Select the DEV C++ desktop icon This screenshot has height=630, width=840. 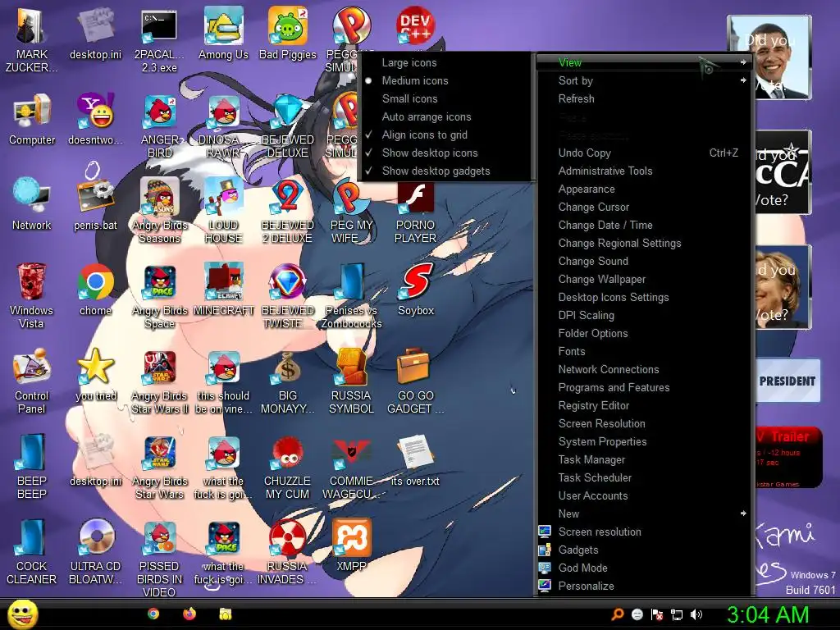tap(415, 25)
